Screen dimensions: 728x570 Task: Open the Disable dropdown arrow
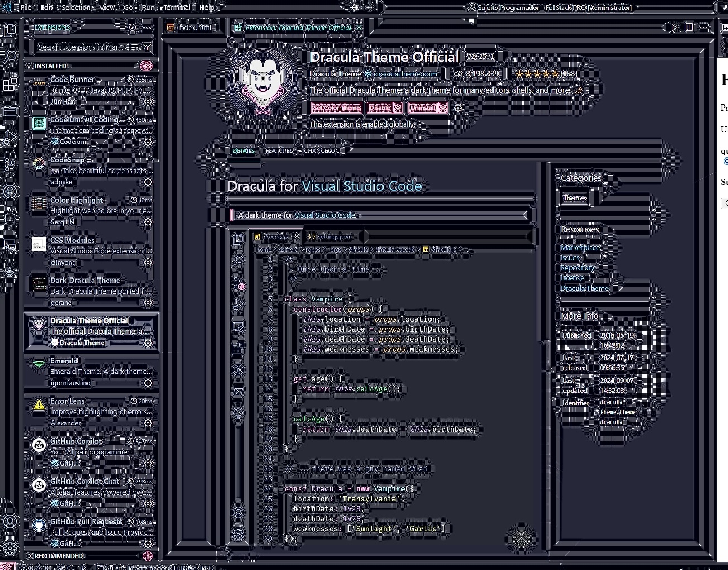[x=398, y=108]
